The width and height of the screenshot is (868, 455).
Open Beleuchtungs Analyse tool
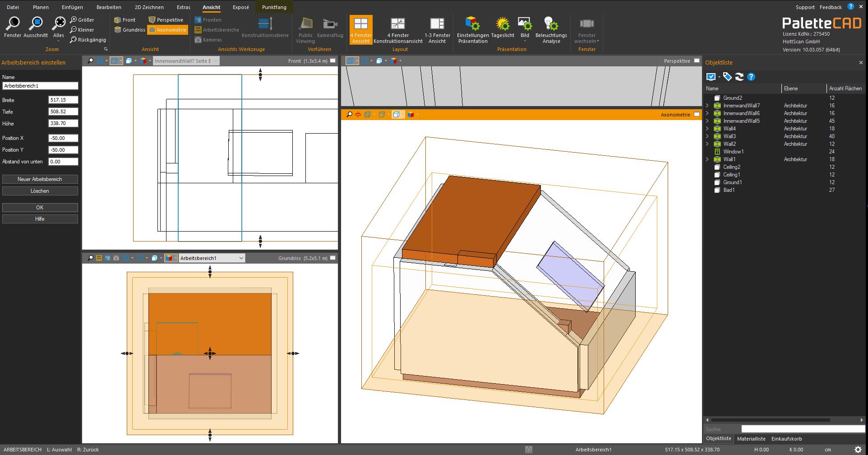[x=551, y=24]
